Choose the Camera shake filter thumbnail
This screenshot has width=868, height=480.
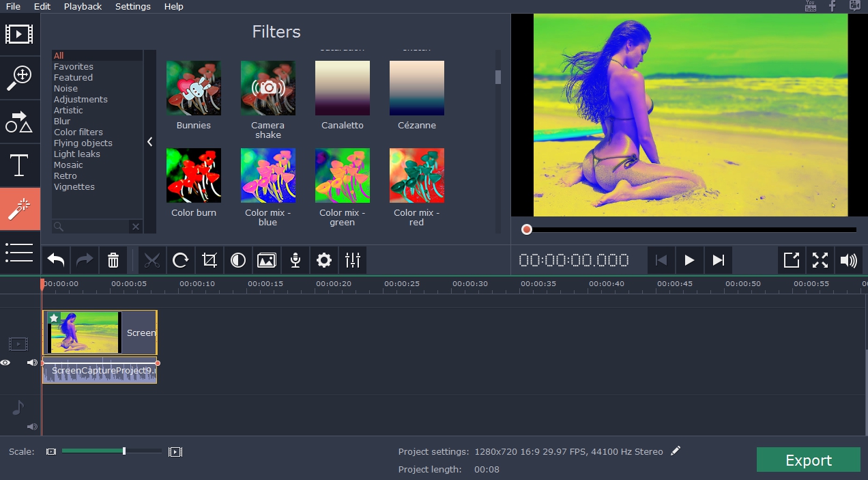click(x=268, y=88)
